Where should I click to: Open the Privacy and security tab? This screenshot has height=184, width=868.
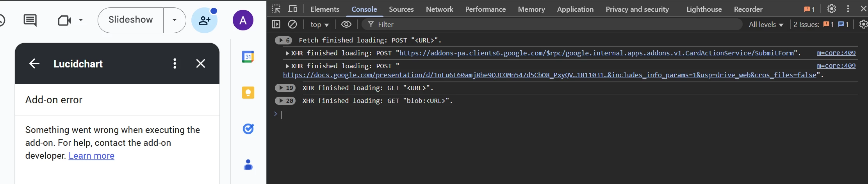point(637,9)
